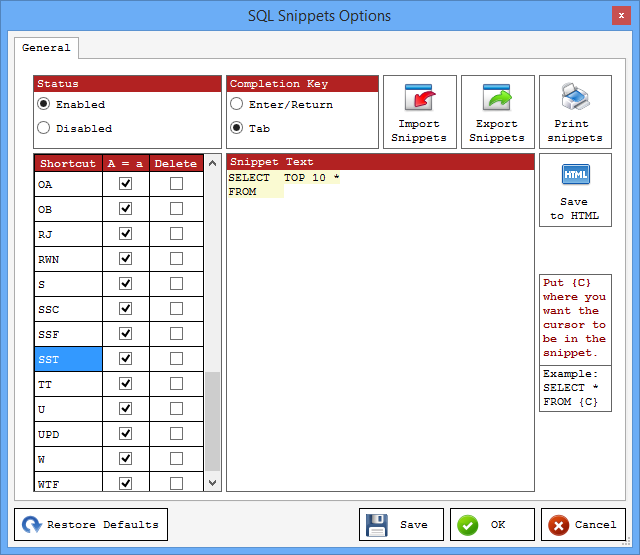Click the Import Snippets icon
Screen dimensions: 640x555
(419, 97)
